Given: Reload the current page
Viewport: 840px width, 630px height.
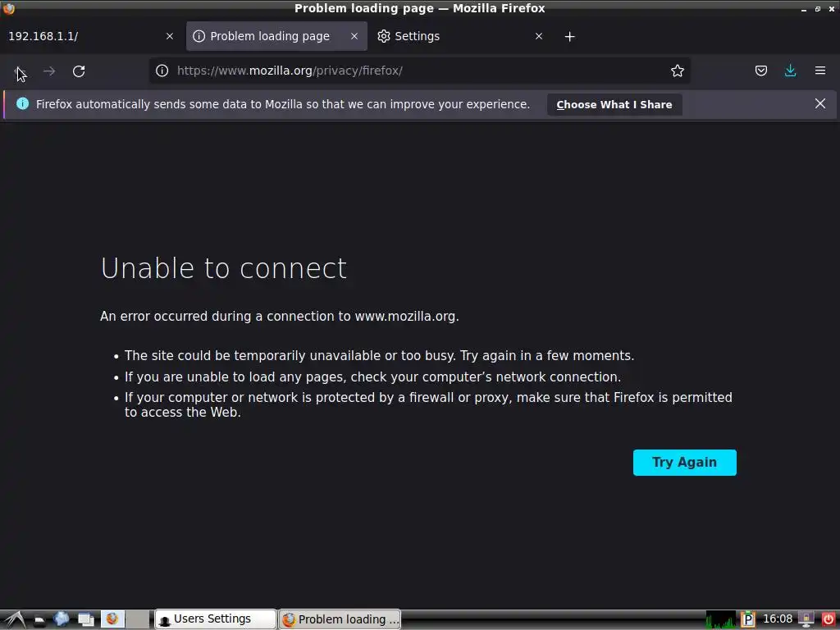Looking at the screenshot, I should point(79,71).
